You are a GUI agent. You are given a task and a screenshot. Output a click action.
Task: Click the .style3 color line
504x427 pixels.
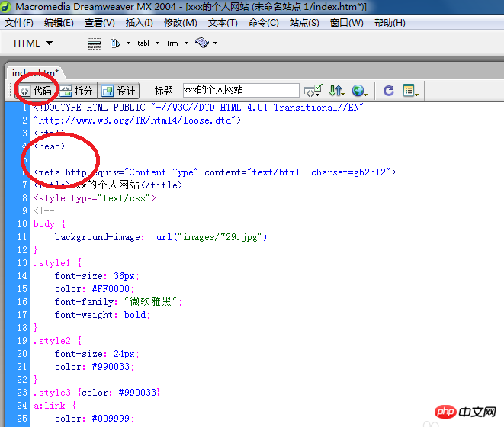pos(97,392)
